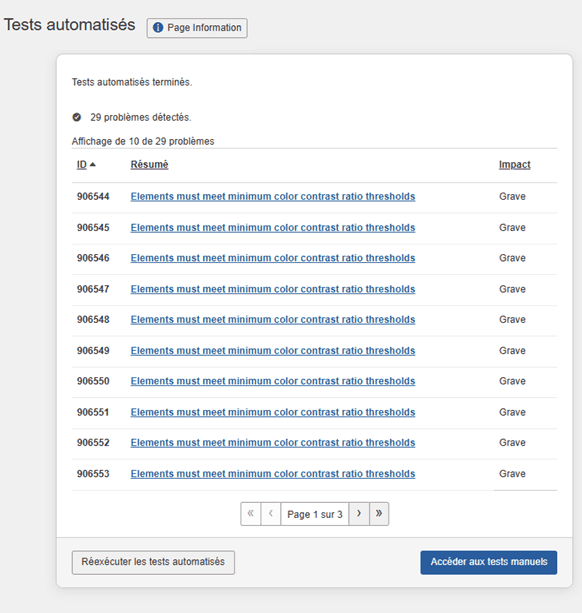
Task: Sort the table by Impact column
Action: [x=514, y=165]
